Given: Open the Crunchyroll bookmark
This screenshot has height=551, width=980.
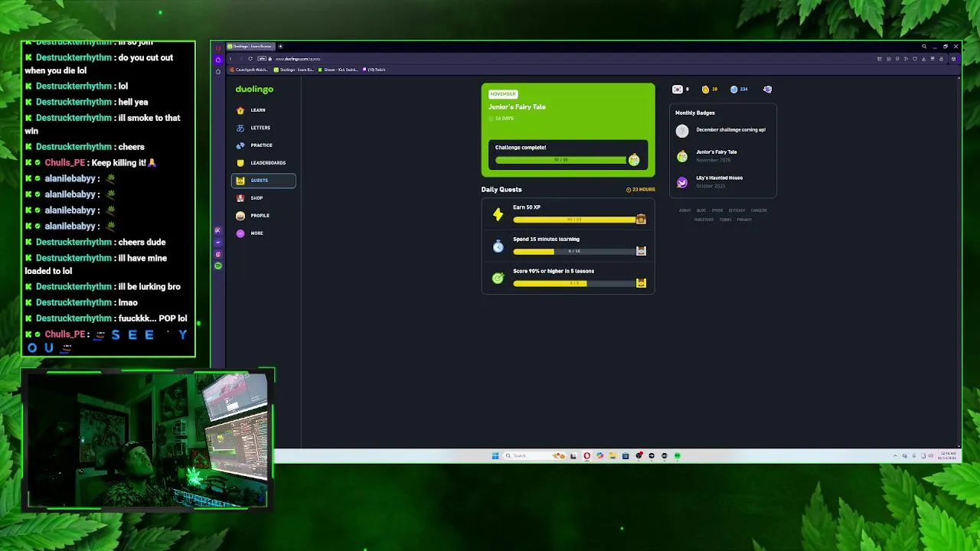Looking at the screenshot, I should tap(249, 70).
